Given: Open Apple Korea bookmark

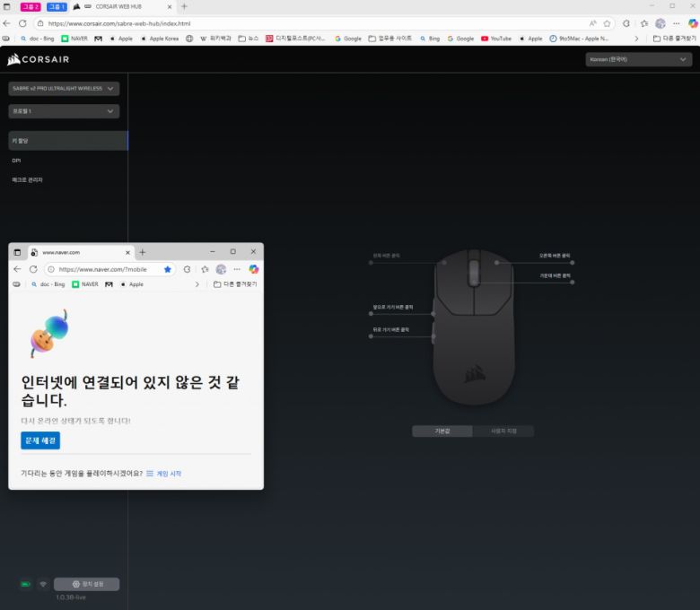Looking at the screenshot, I should (x=160, y=39).
